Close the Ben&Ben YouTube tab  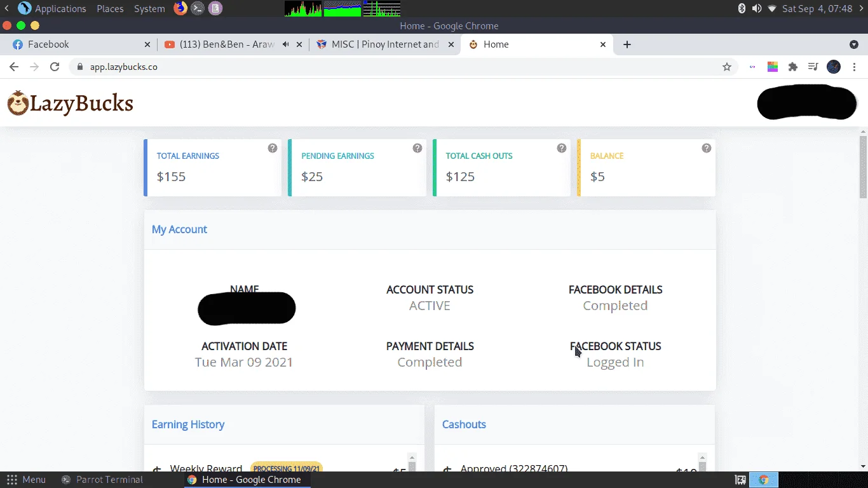click(x=299, y=44)
